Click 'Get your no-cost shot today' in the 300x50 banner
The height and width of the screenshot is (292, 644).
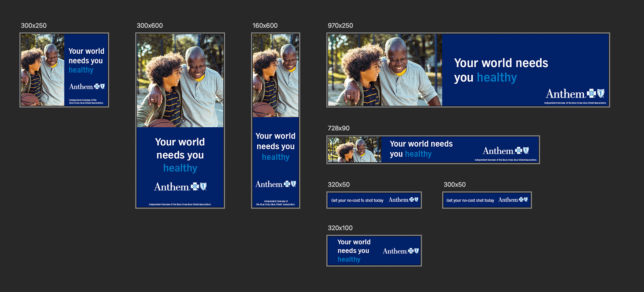470,200
